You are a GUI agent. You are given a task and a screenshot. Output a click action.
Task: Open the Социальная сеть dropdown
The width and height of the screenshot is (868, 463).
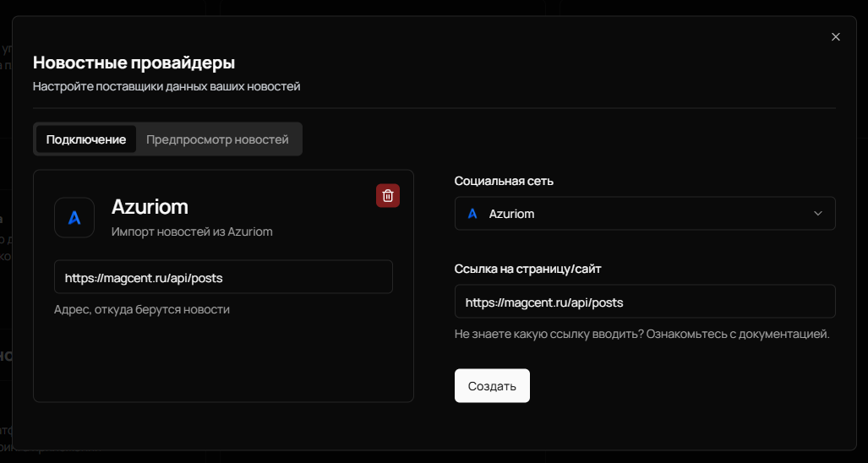click(645, 214)
